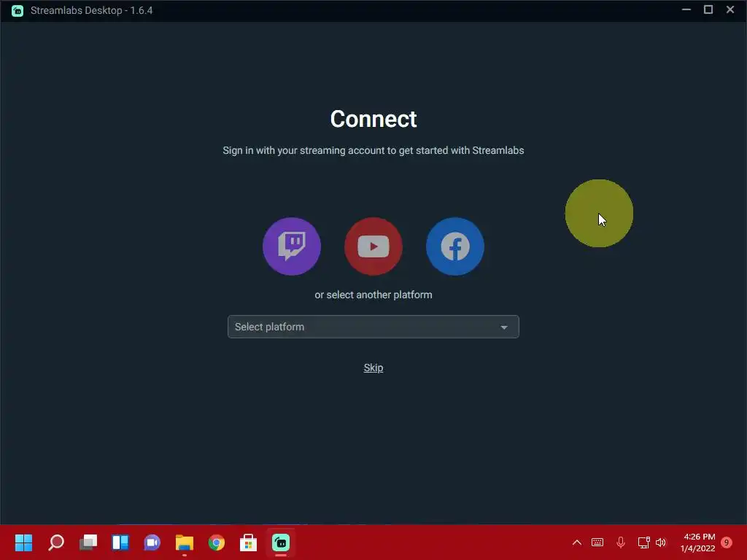Click the dropdown arrow in Select platform

(x=503, y=327)
